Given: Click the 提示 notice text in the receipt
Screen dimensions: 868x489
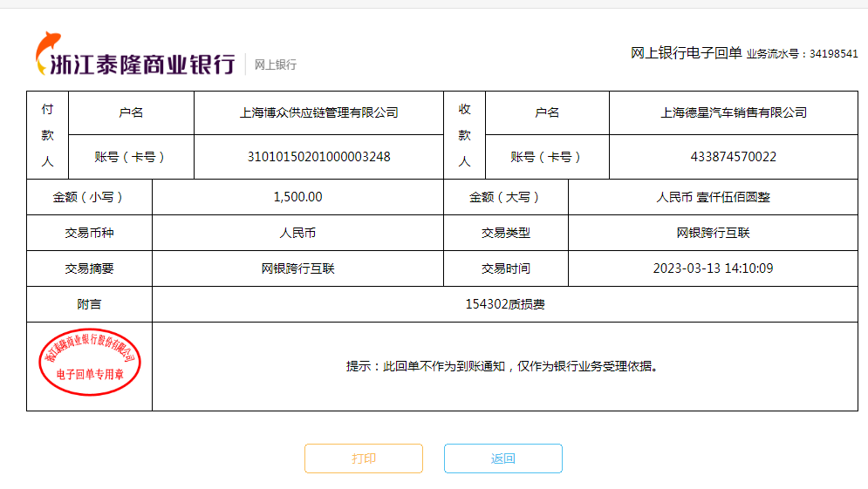Looking at the screenshot, I should click(504, 366).
